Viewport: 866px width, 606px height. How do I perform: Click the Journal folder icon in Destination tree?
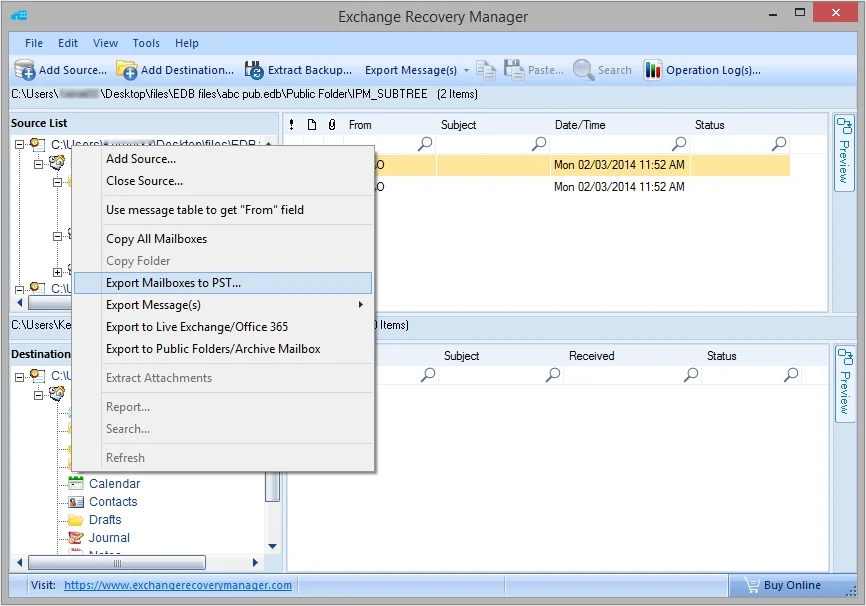(77, 537)
